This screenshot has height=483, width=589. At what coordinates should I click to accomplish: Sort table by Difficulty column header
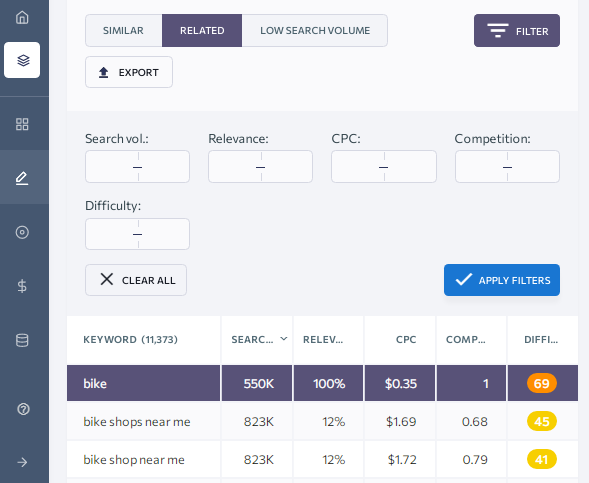coord(541,340)
